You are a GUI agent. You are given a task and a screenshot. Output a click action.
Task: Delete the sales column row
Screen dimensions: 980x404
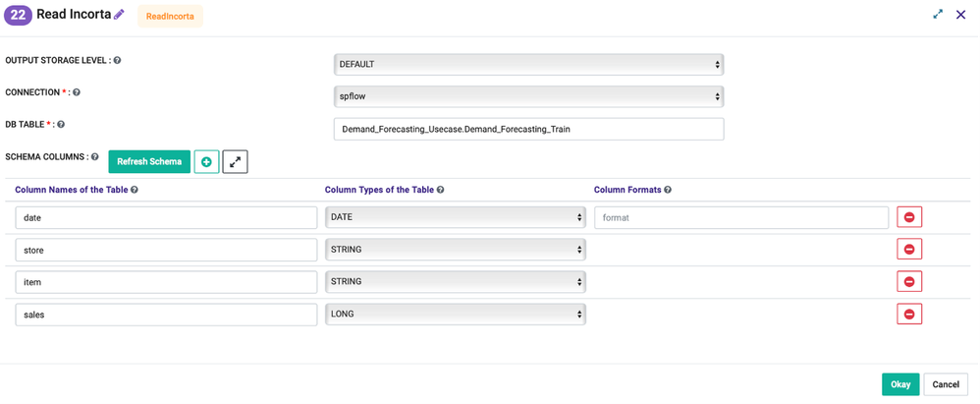tap(909, 315)
